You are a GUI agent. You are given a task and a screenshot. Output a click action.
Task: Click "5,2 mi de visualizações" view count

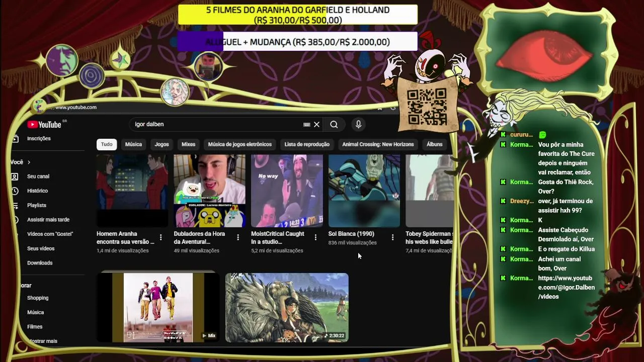[277, 250]
